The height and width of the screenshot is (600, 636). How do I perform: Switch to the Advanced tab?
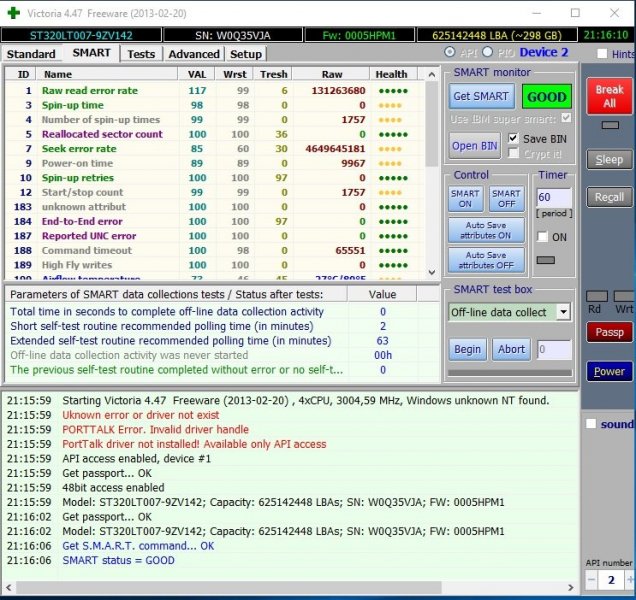[x=194, y=53]
